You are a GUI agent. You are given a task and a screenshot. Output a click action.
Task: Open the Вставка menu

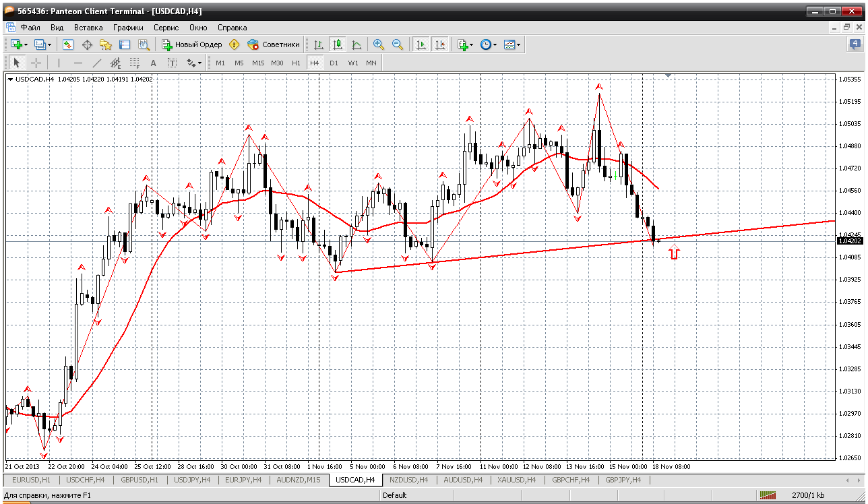[88, 28]
